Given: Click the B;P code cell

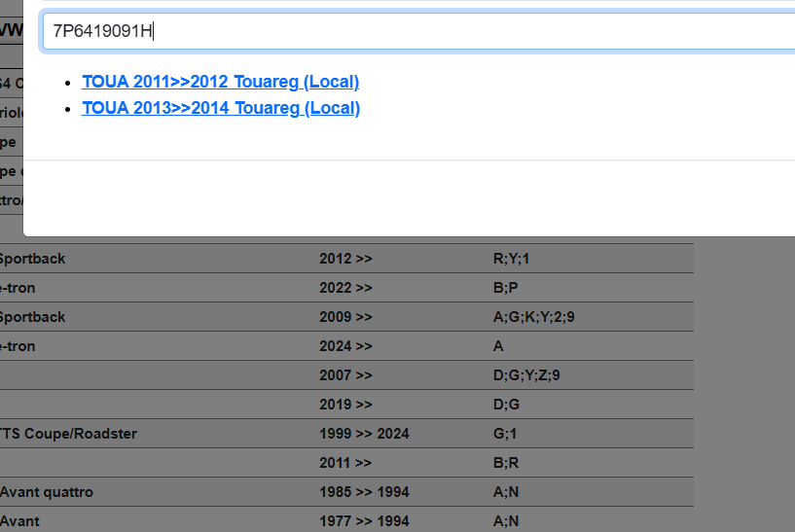Looking at the screenshot, I should click(x=505, y=288).
